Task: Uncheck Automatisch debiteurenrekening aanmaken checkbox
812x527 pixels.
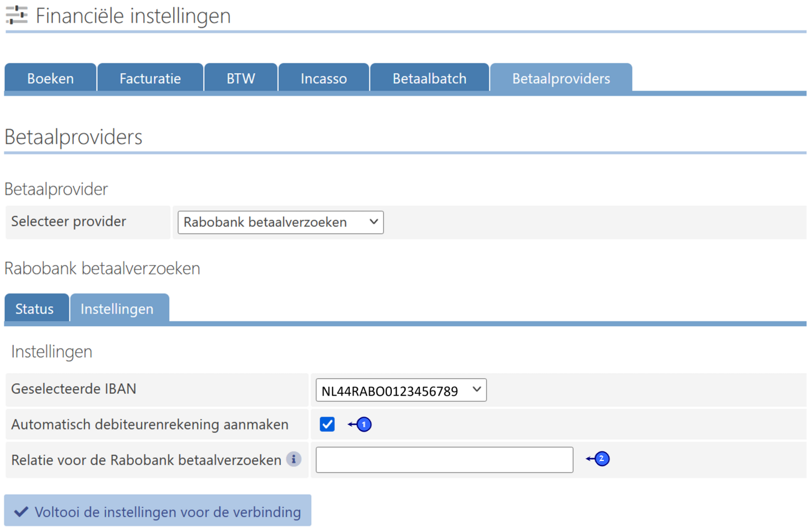Action: coord(327,424)
